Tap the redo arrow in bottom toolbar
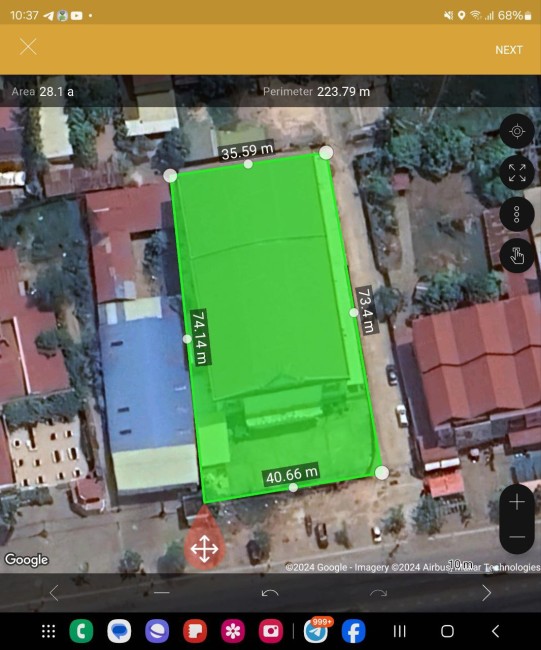 (378, 593)
